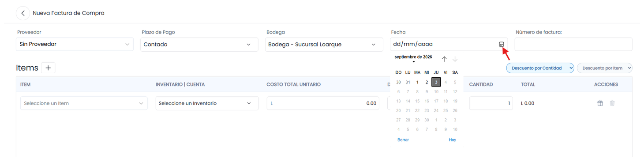Open Descuento por Cantidad dropdown
The image size is (644, 161).
coord(540,68)
